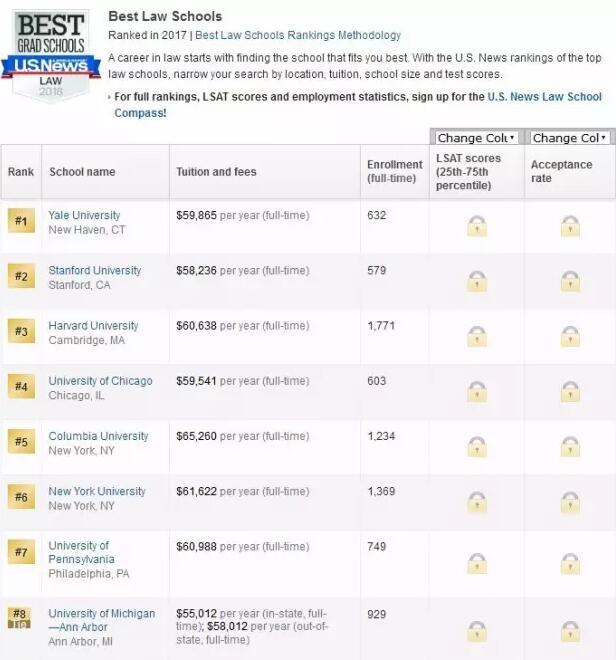Click acceptance rate lock for New York University
The width and height of the screenshot is (616, 660).
(x=570, y=501)
